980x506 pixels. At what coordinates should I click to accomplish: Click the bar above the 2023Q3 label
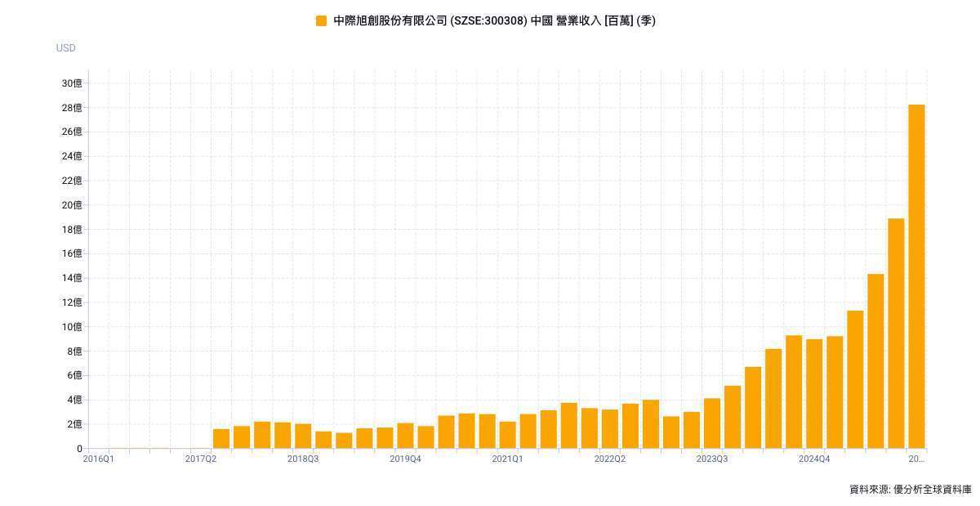pos(712,423)
